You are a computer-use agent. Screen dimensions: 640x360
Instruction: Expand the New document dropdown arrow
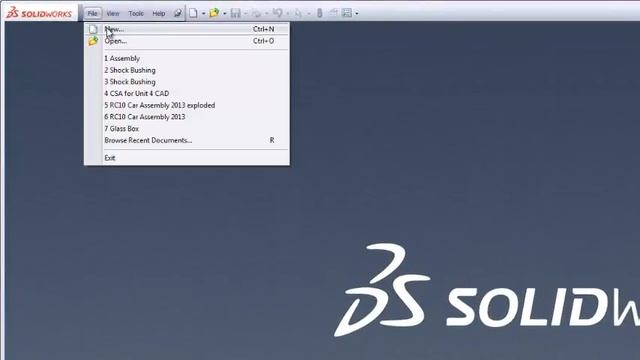click(203, 13)
